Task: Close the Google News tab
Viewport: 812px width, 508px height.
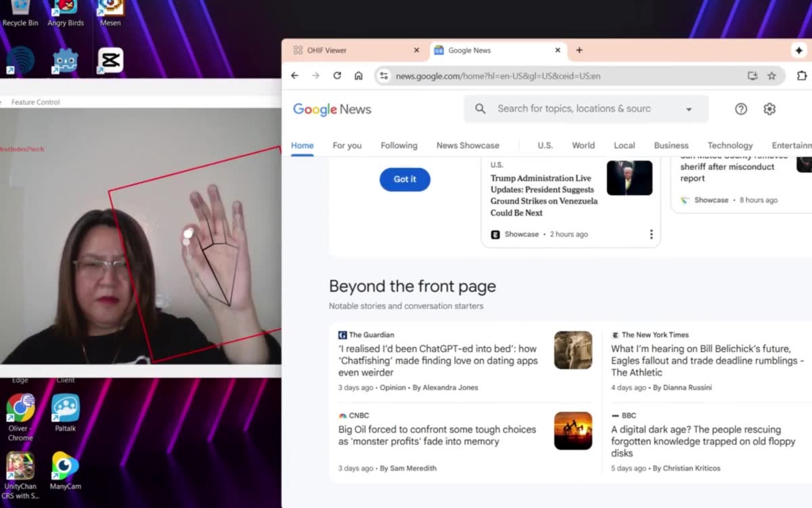Action: pyautogui.click(x=558, y=50)
